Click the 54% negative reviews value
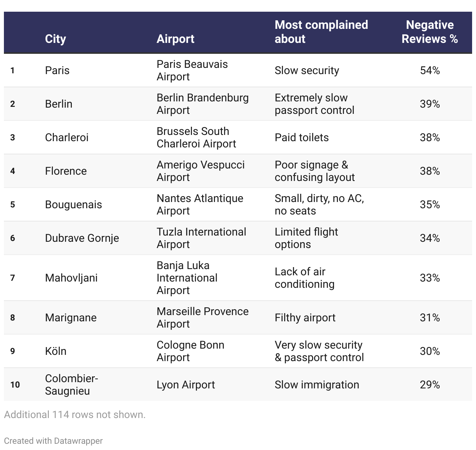The image size is (476, 450). (430, 70)
